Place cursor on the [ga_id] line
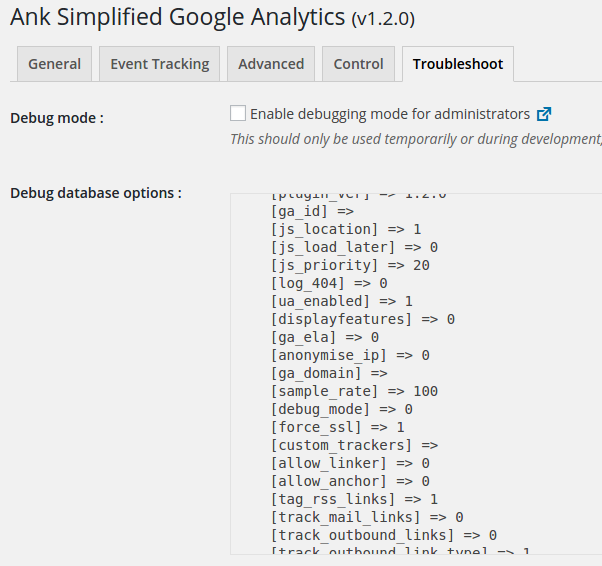This screenshot has width=602, height=566. tap(312, 211)
